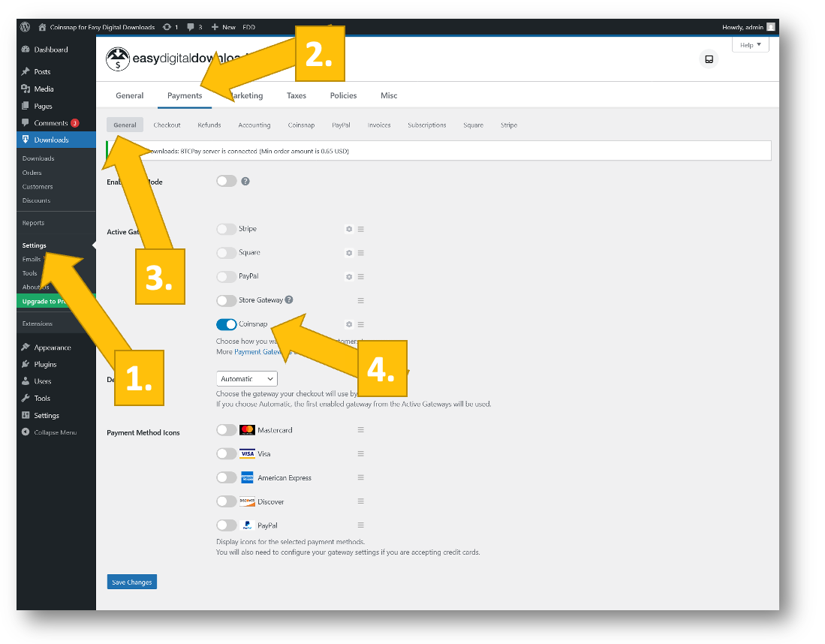Show the Store Gateway help icon
Viewport: 825px width, 644px height.
tap(289, 299)
